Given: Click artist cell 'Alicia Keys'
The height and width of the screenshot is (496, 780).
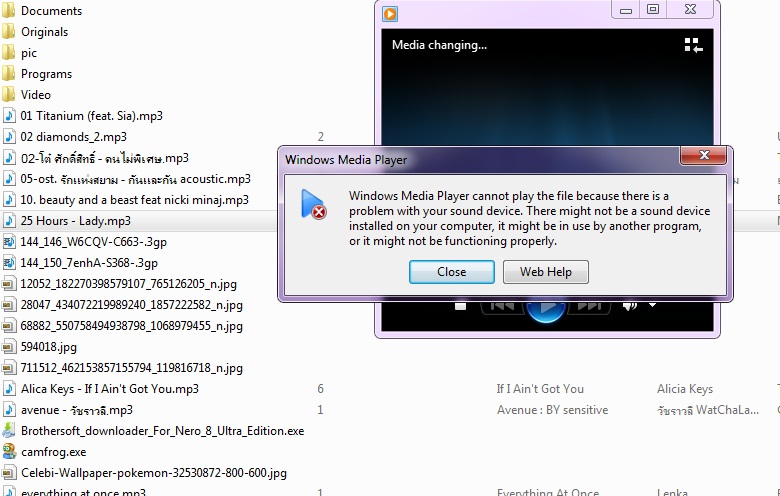Looking at the screenshot, I should coord(684,389).
